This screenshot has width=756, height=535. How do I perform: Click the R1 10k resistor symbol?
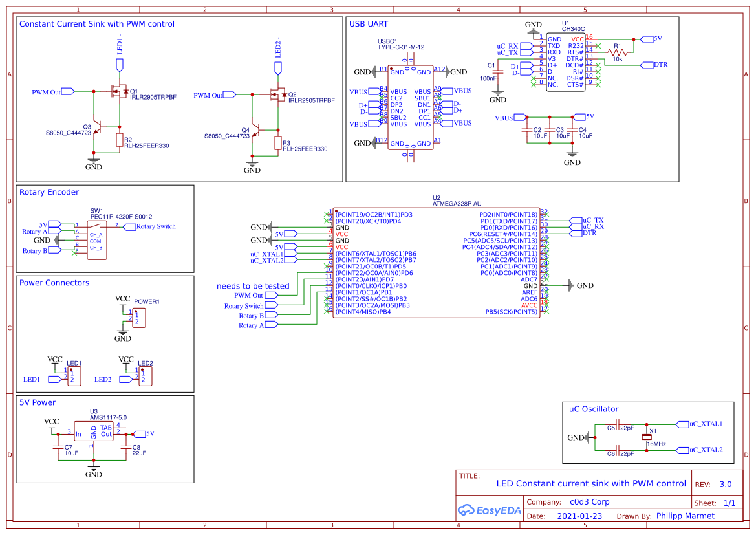tap(617, 52)
